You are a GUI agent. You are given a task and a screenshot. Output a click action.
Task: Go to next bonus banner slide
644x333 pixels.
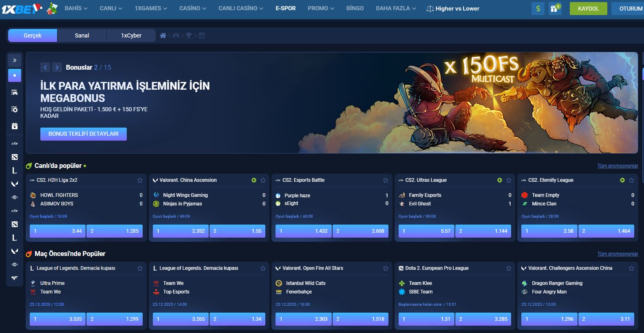(57, 68)
